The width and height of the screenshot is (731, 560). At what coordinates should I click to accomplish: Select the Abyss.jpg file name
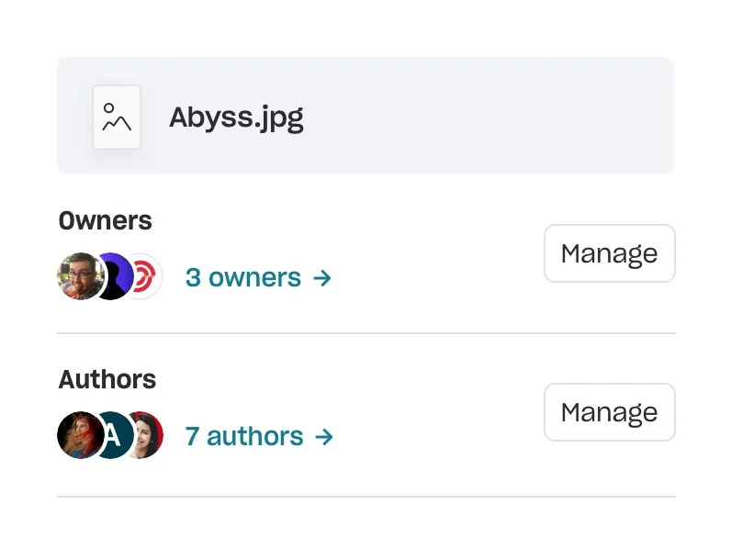coord(236,118)
